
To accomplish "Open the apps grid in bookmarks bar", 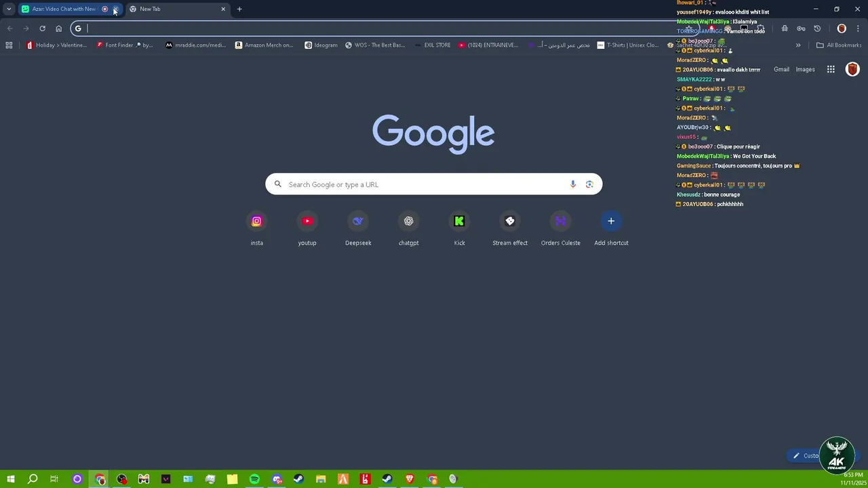I will click(x=9, y=45).
